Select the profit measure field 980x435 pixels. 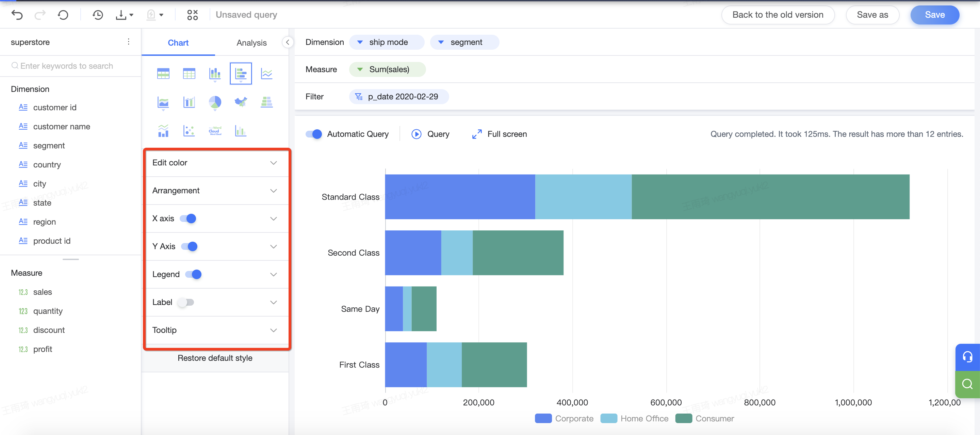point(42,349)
